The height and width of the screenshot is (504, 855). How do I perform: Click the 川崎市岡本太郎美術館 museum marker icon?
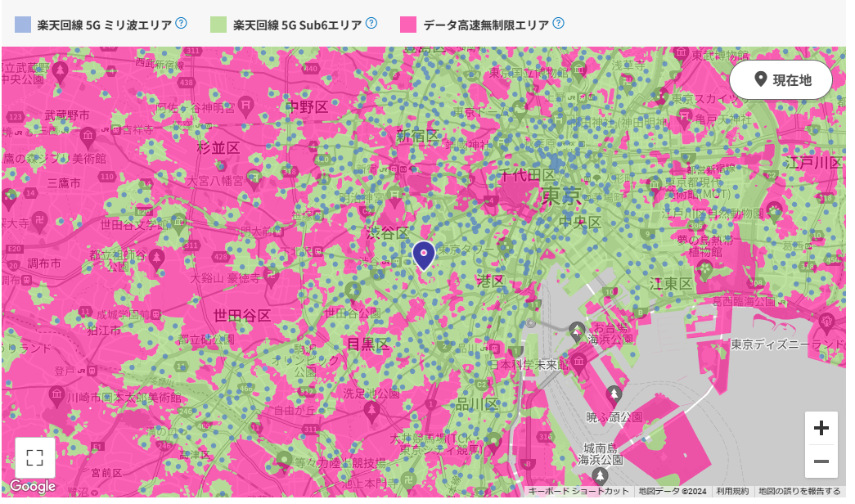pyautogui.click(x=56, y=395)
